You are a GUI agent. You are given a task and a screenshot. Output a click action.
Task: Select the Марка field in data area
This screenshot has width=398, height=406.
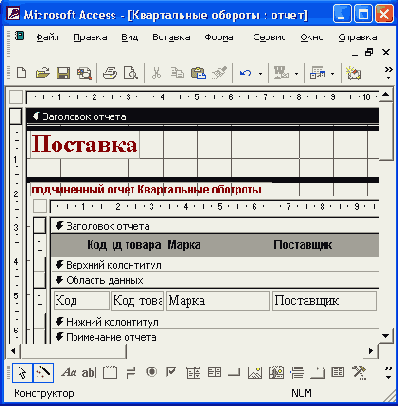coord(218,301)
